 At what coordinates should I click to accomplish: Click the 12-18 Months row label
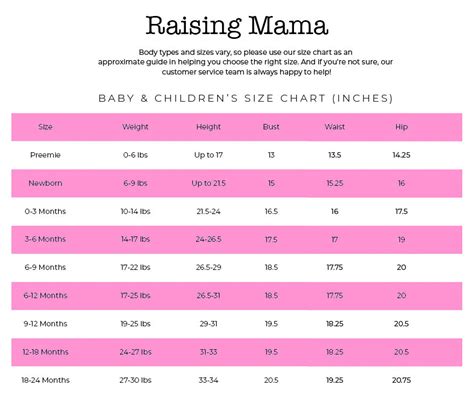[x=45, y=352]
